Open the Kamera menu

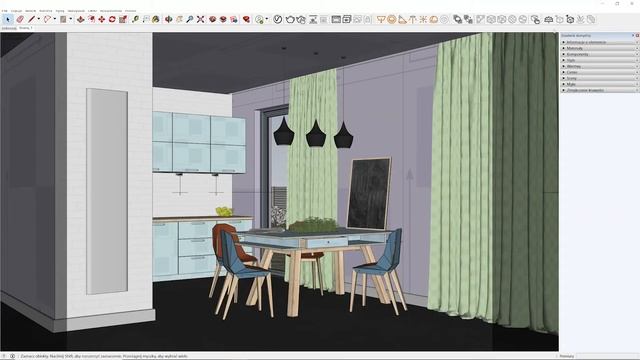pos(46,11)
